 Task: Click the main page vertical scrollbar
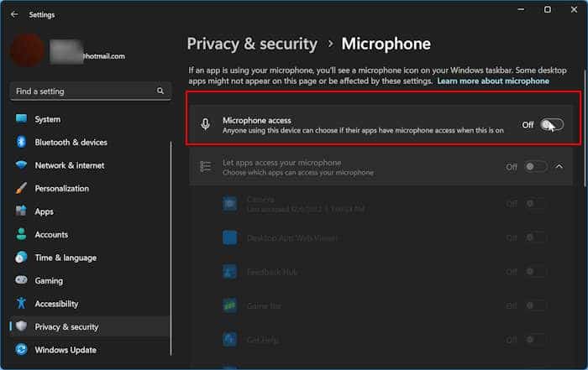click(x=585, y=128)
